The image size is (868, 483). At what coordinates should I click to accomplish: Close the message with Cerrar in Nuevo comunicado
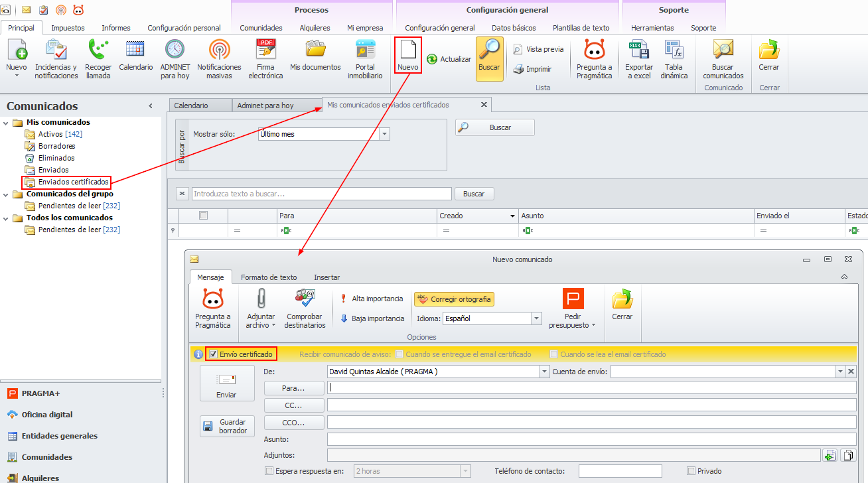pos(622,306)
